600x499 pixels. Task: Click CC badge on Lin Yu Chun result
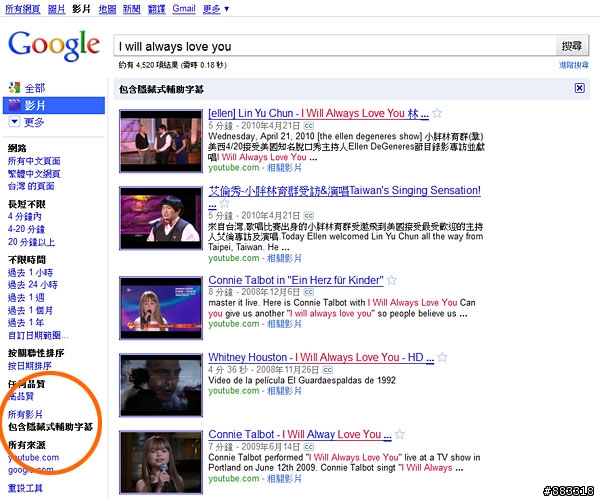(x=309, y=126)
